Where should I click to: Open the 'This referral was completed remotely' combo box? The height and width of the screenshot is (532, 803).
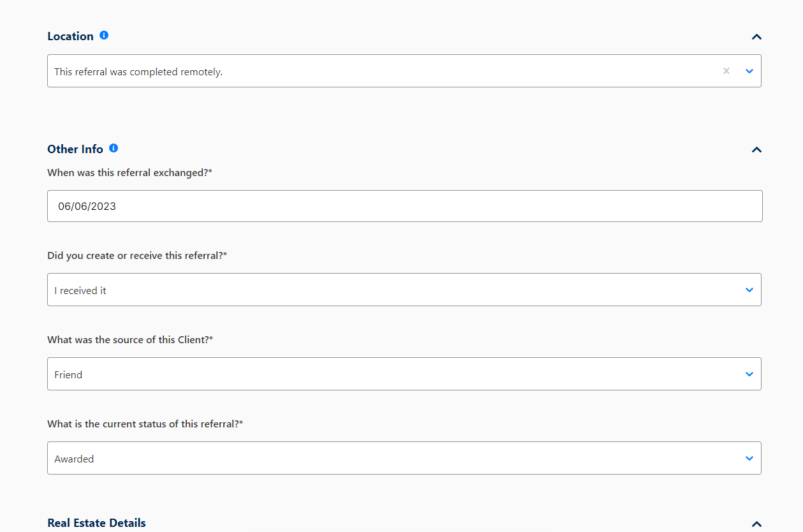tap(404, 71)
